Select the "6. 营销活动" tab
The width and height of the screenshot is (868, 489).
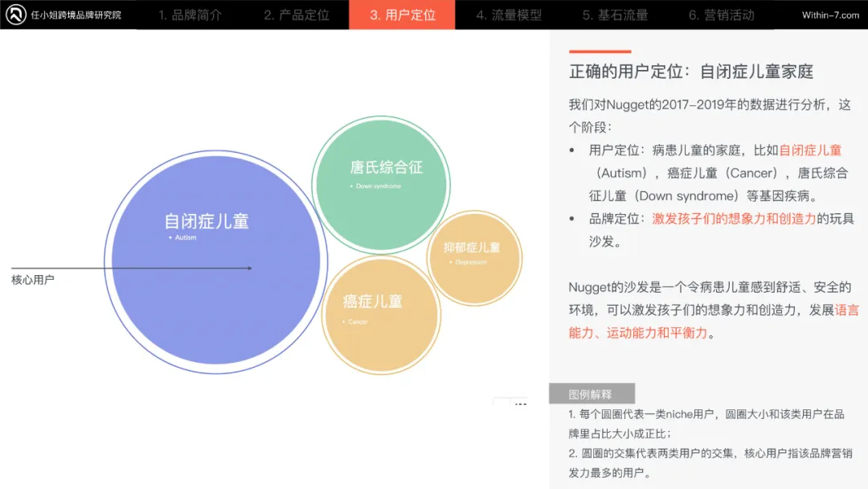tap(721, 14)
